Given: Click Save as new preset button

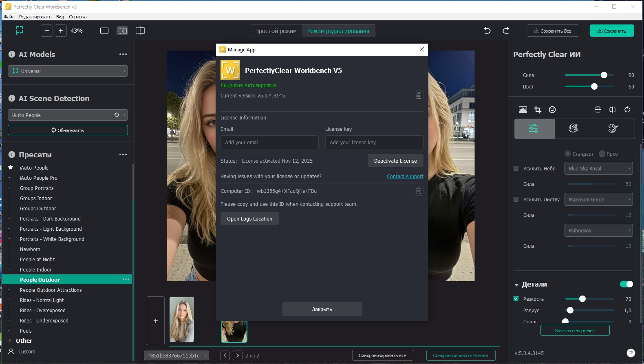Looking at the screenshot, I should pos(575,330).
